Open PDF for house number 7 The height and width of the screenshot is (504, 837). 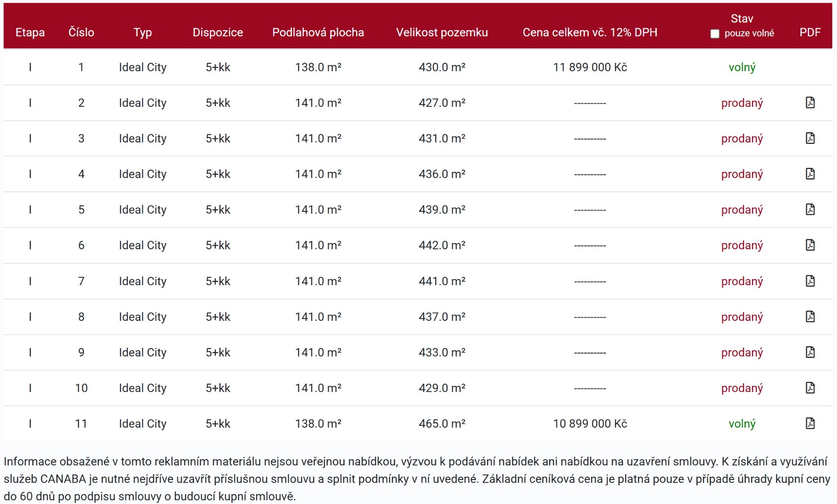pos(810,281)
